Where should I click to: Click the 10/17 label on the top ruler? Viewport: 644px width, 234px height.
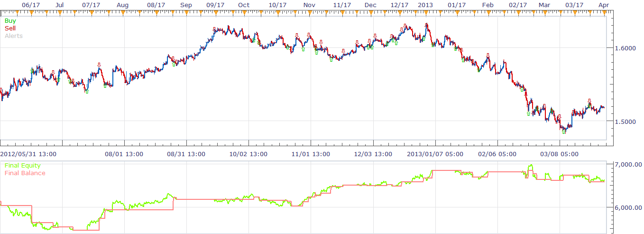point(278,4)
